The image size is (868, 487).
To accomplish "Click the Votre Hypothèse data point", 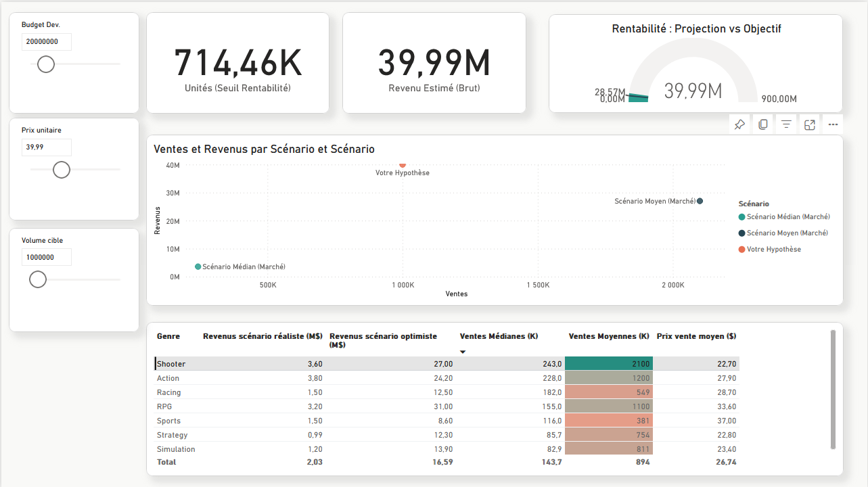I will (x=403, y=164).
